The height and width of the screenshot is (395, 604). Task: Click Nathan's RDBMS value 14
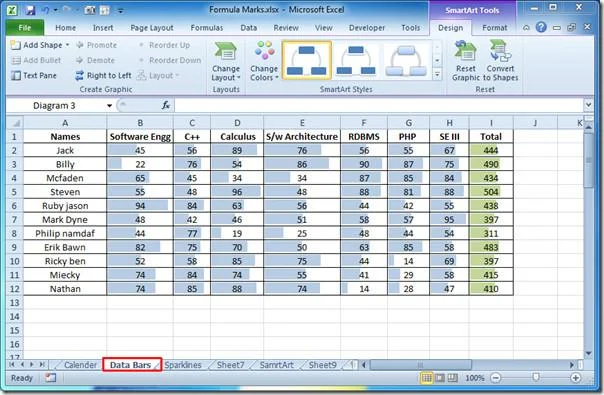pyautogui.click(x=364, y=289)
